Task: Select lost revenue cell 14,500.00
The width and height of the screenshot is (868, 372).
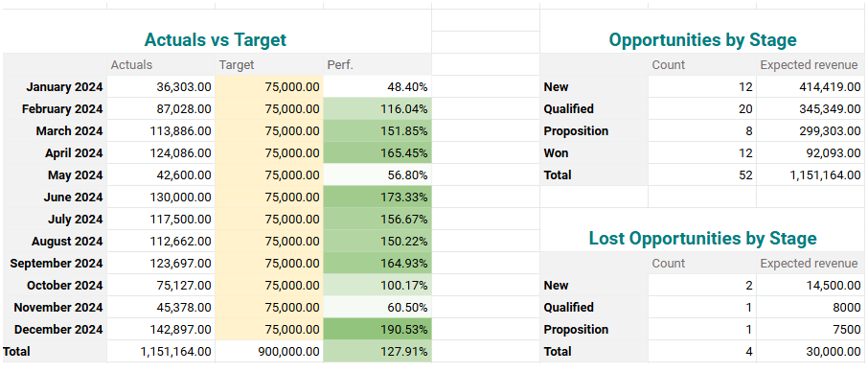Action: pos(811,285)
